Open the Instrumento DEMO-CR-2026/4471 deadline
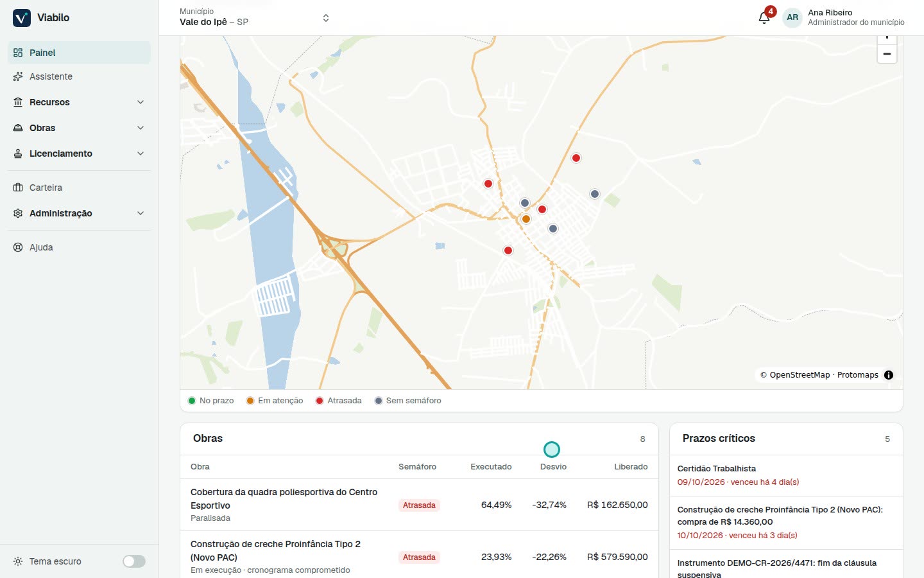Image resolution: width=924 pixels, height=578 pixels. click(786, 565)
